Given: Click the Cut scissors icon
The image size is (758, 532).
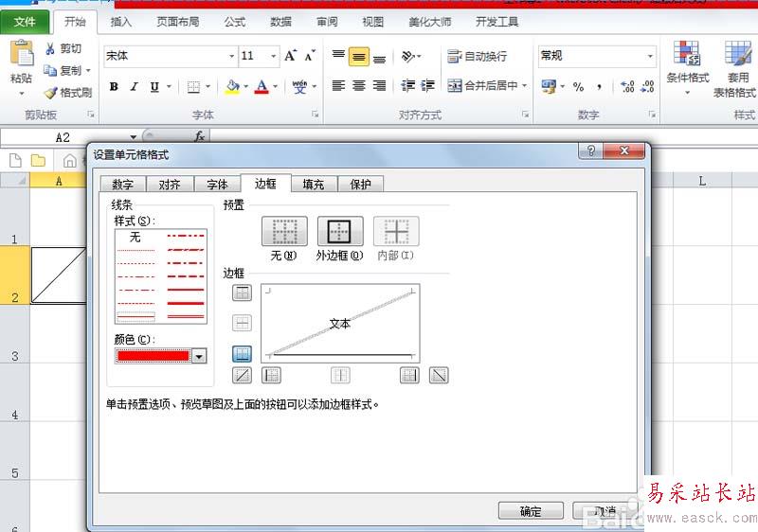Looking at the screenshot, I should [50, 49].
